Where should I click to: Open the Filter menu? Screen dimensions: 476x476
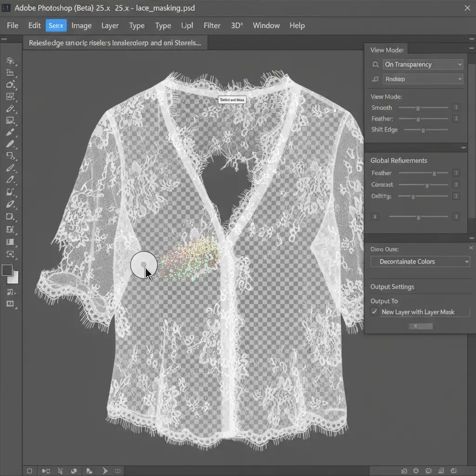[x=212, y=26]
